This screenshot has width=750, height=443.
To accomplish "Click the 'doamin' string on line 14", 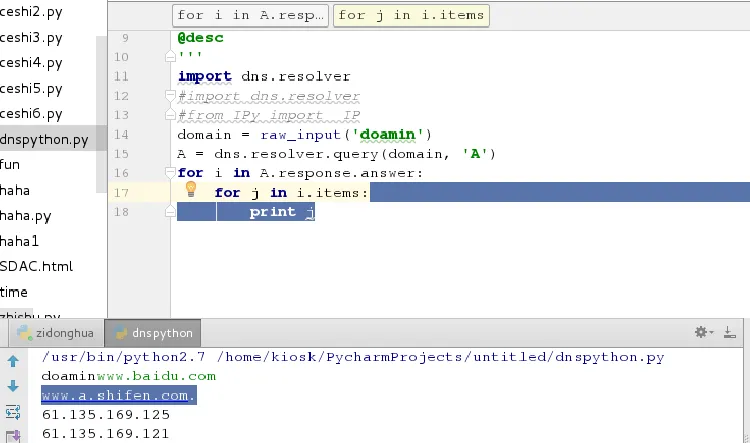I will pos(387,134).
